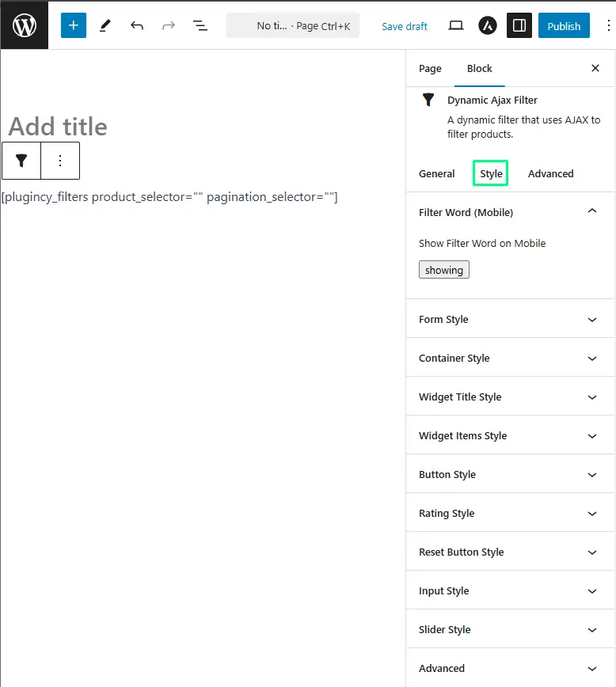Open Document Overview list icon
This screenshot has height=687, width=616.
pos(200,25)
